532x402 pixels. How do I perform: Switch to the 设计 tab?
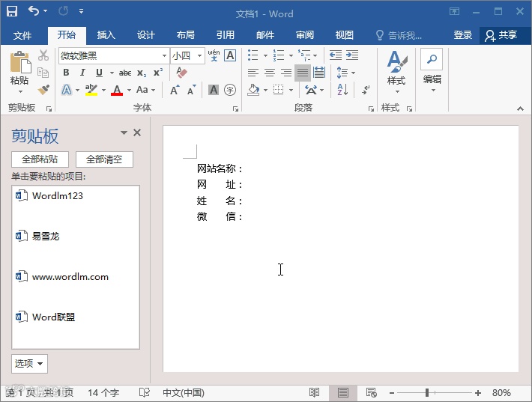coord(146,35)
